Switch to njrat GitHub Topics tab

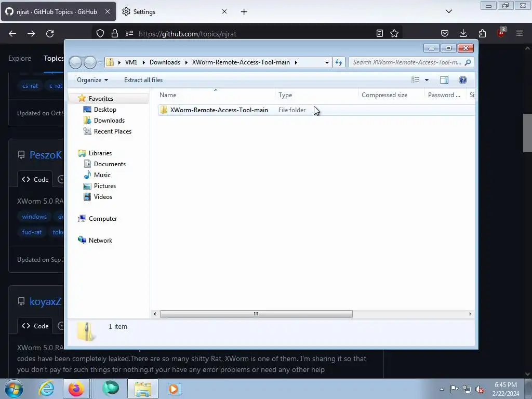point(58,11)
